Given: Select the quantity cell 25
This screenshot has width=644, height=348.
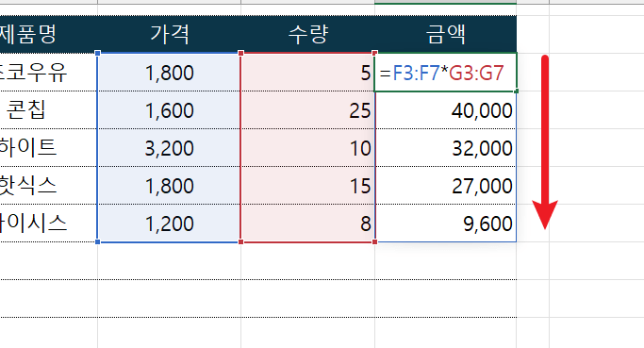Looking at the screenshot, I should [x=307, y=110].
